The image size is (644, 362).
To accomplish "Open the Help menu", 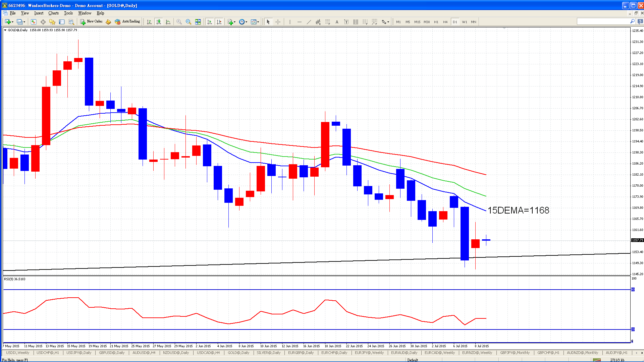I will pyautogui.click(x=100, y=13).
